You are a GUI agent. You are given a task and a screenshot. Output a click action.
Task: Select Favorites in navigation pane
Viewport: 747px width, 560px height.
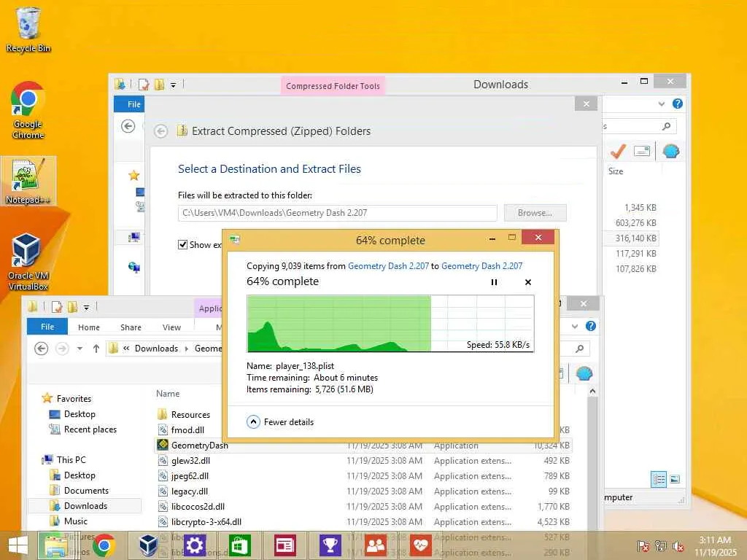[x=74, y=399]
